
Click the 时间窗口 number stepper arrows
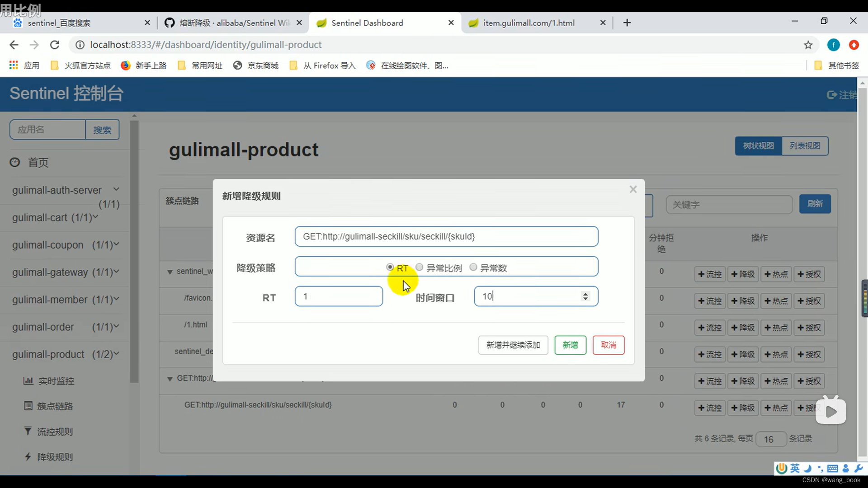pos(585,296)
